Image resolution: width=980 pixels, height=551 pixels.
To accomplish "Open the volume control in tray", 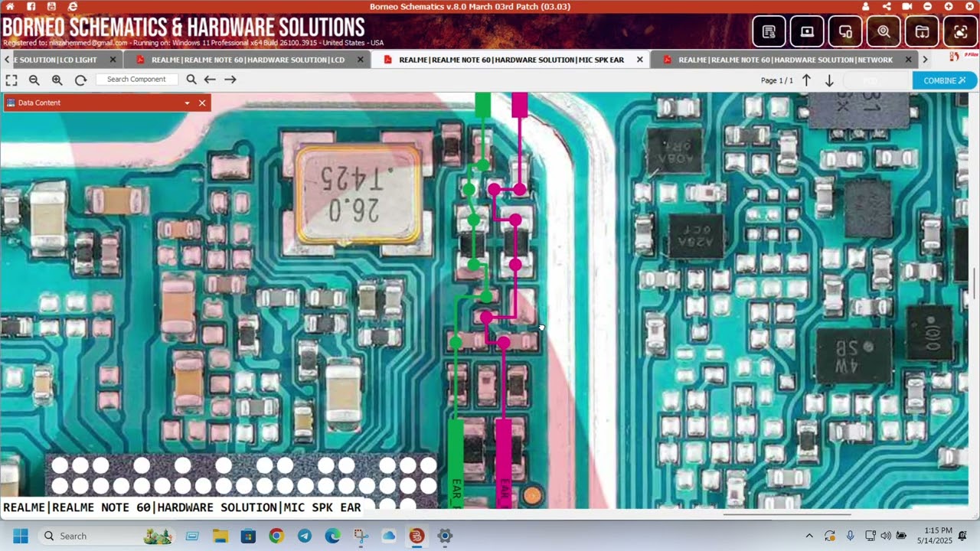I will pos(886,536).
